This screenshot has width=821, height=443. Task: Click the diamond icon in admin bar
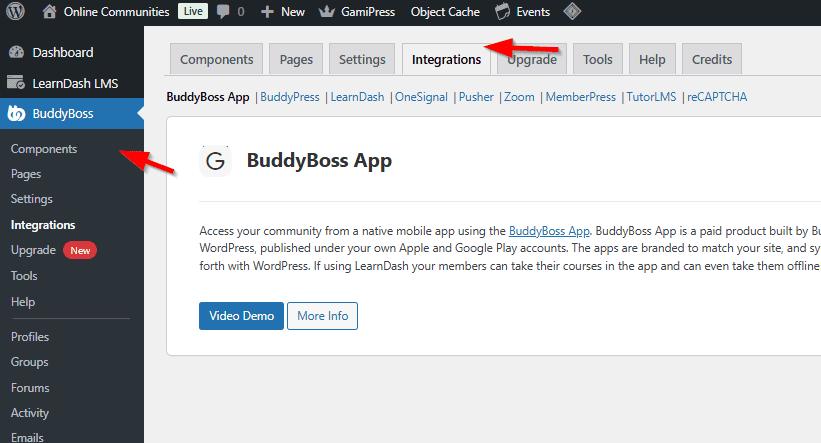tap(572, 12)
